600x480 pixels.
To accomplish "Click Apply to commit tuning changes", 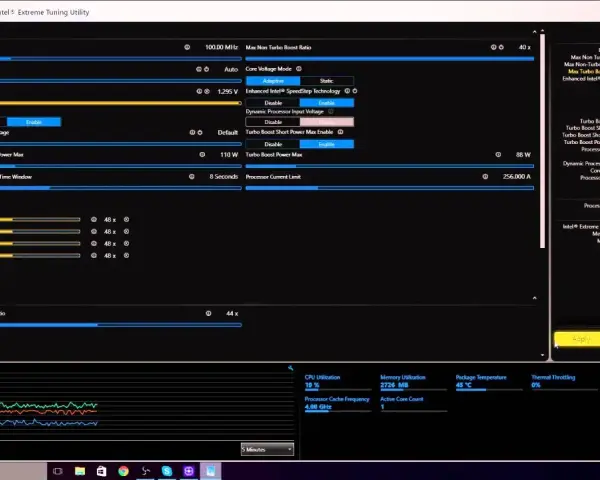I will 577,339.
